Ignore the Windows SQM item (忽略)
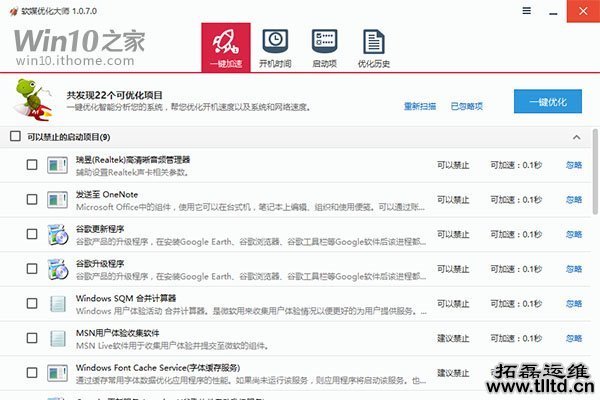Viewport: 600px width, 400px height. [574, 304]
